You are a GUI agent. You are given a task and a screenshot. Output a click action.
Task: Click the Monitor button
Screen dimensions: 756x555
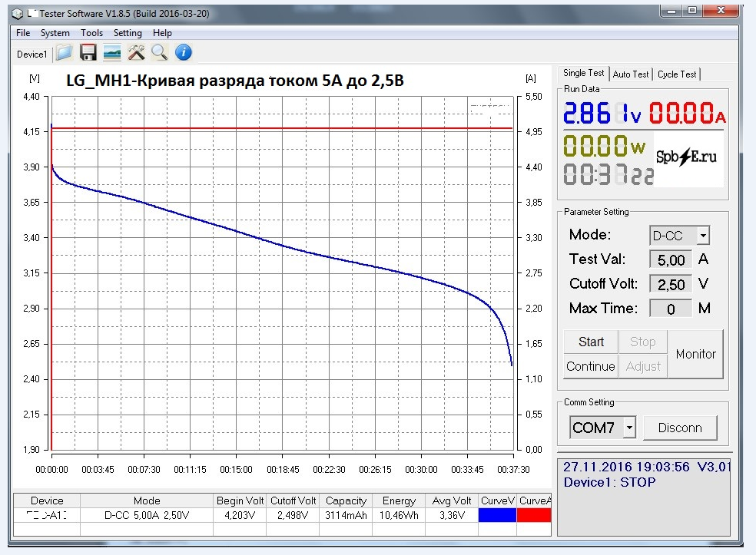pos(695,354)
